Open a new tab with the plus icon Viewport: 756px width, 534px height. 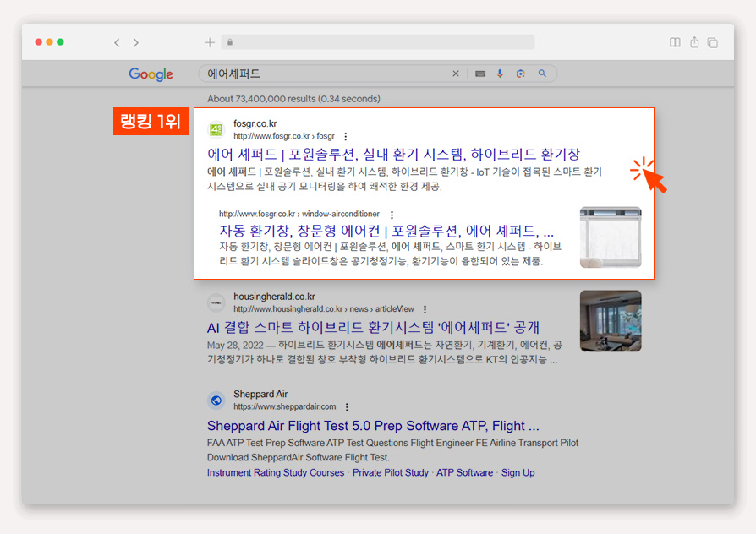tap(210, 42)
